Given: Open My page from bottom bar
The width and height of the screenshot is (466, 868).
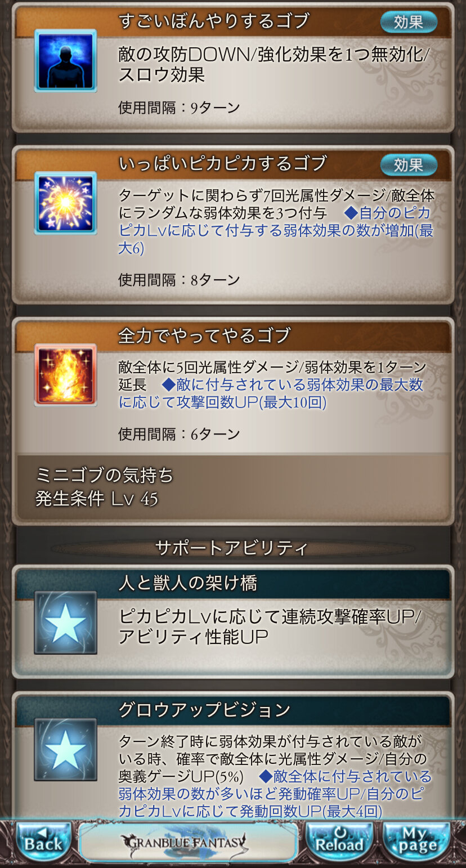Looking at the screenshot, I should (417, 840).
